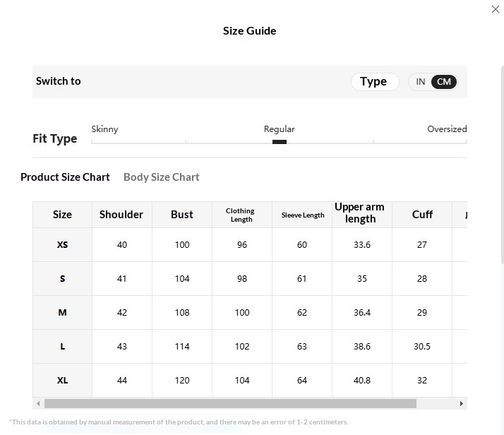The image size is (504, 435).
Task: Click the horizontal scrollbar thumb of size table
Action: (230, 403)
